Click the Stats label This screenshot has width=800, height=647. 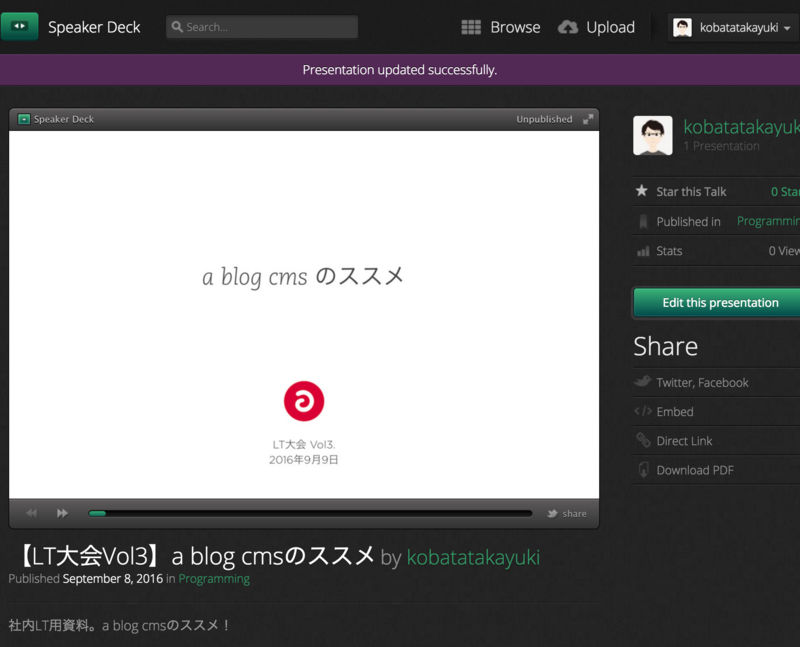point(669,251)
